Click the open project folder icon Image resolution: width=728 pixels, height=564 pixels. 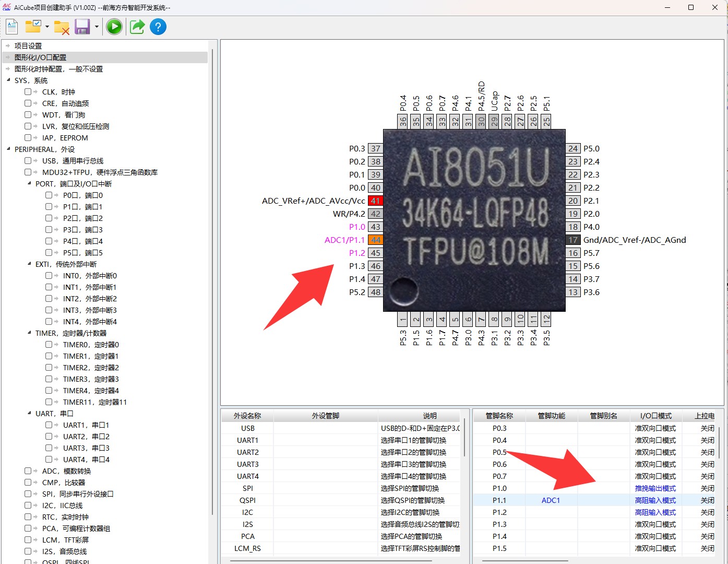pos(33,26)
